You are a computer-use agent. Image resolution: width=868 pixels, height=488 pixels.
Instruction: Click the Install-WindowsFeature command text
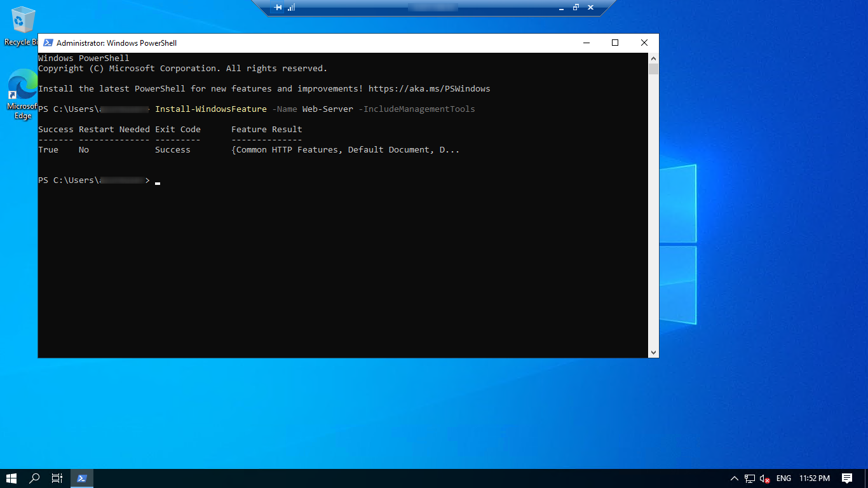[x=211, y=109]
